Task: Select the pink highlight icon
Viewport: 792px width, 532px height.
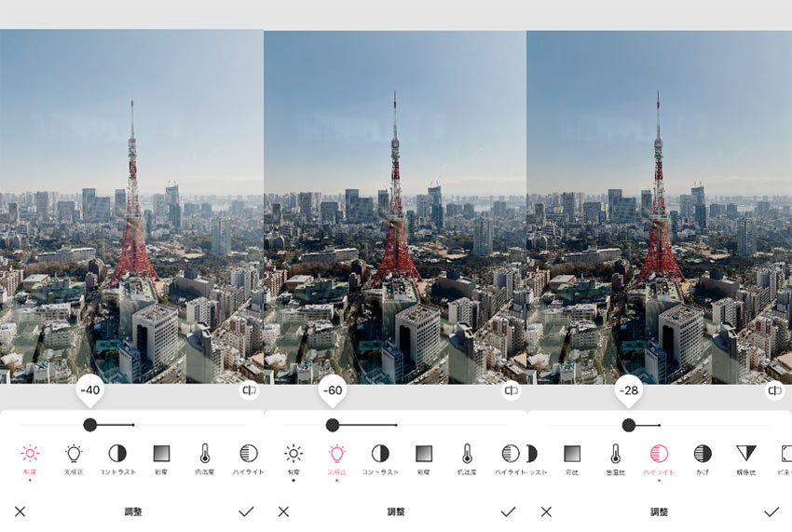Action: click(x=659, y=454)
